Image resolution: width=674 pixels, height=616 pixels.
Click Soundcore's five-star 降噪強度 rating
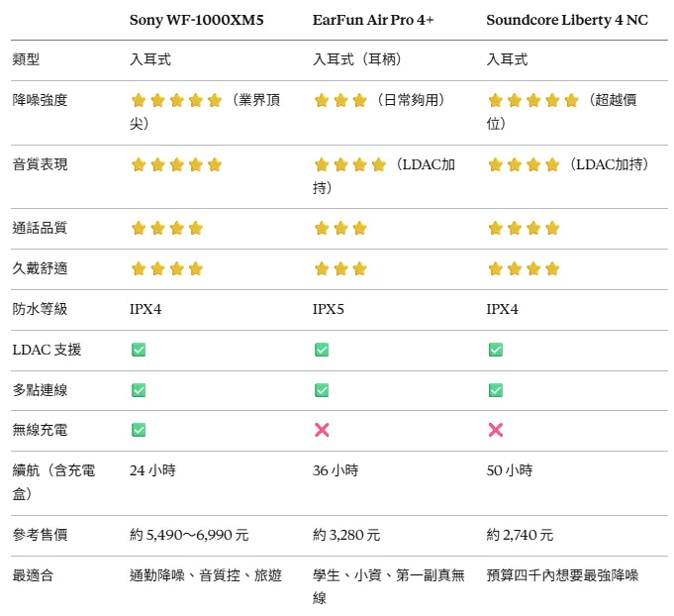(532, 100)
